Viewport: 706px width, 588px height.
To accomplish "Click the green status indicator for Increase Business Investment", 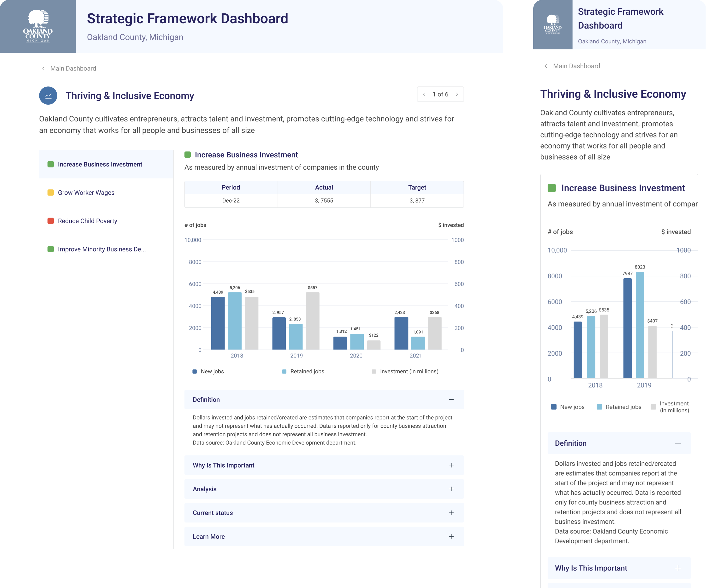I will tap(50, 164).
